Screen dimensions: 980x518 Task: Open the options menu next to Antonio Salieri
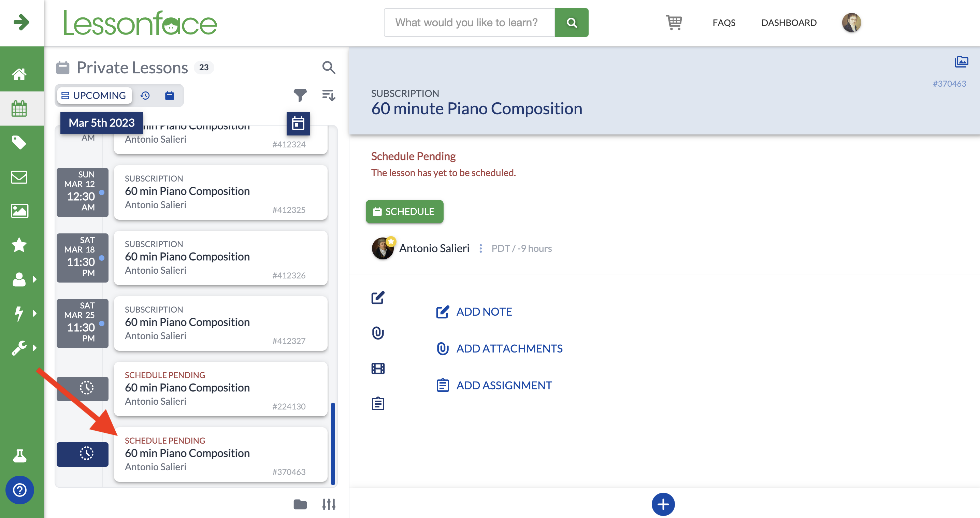pyautogui.click(x=480, y=248)
